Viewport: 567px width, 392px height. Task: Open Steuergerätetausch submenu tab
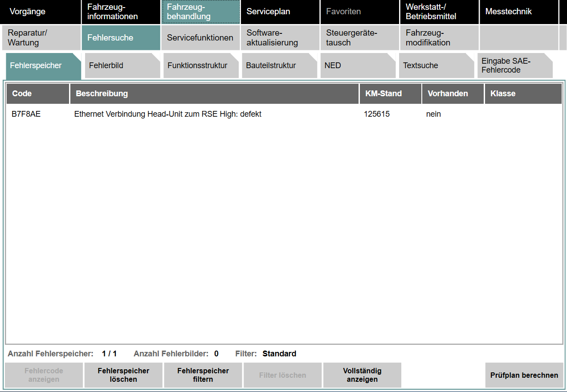pyautogui.click(x=359, y=38)
